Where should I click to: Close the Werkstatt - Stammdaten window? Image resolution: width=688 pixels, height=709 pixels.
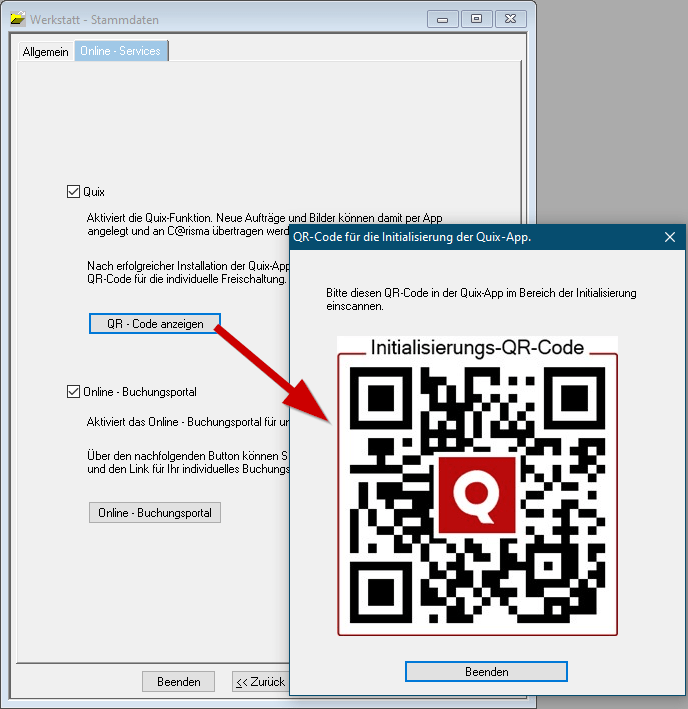coord(511,19)
